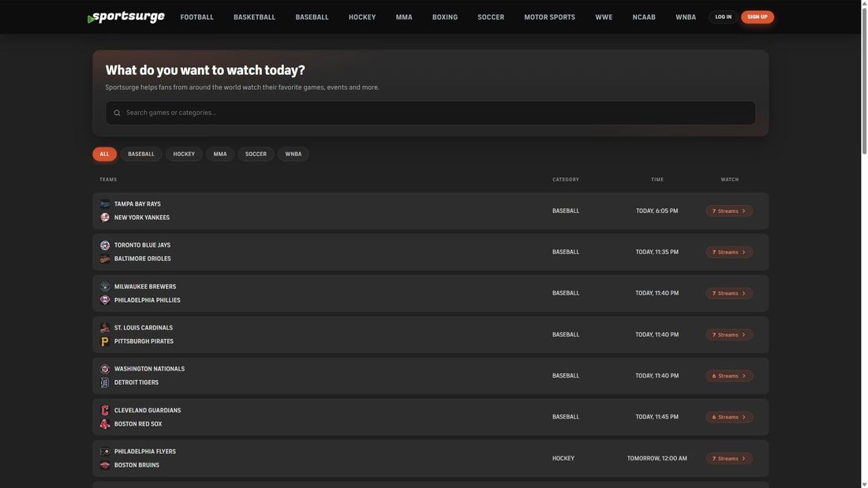
Task: Open the Motor Sports nav section
Action: [x=549, y=17]
